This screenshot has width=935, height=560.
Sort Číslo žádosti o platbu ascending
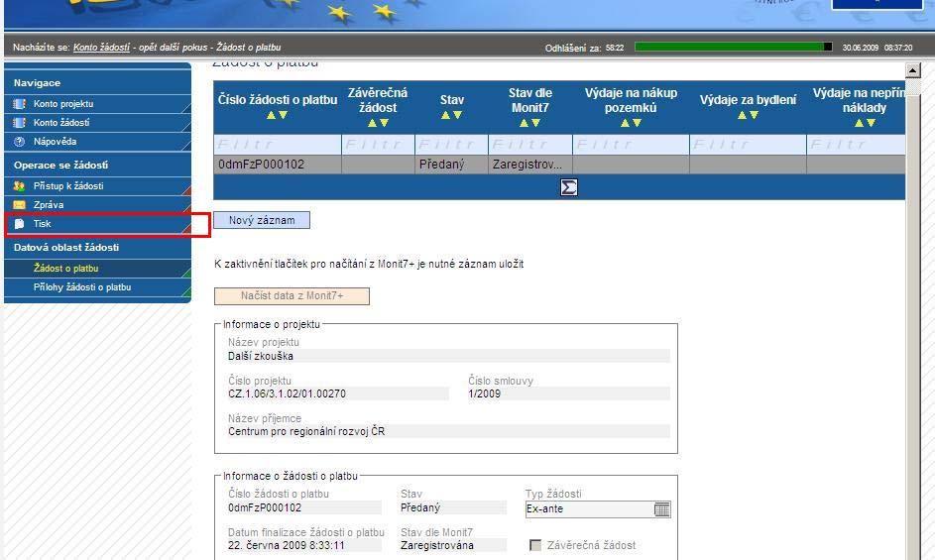(272, 115)
